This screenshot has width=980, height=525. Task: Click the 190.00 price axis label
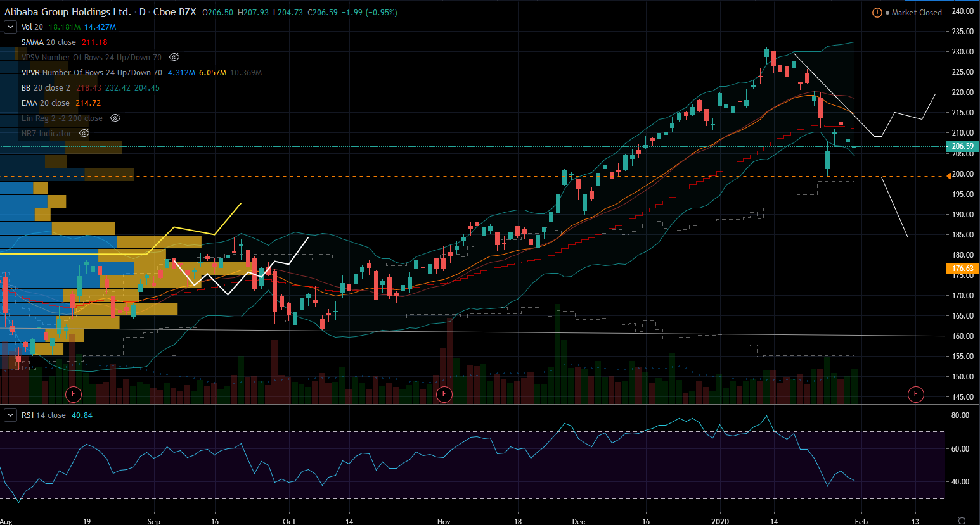tap(962, 215)
